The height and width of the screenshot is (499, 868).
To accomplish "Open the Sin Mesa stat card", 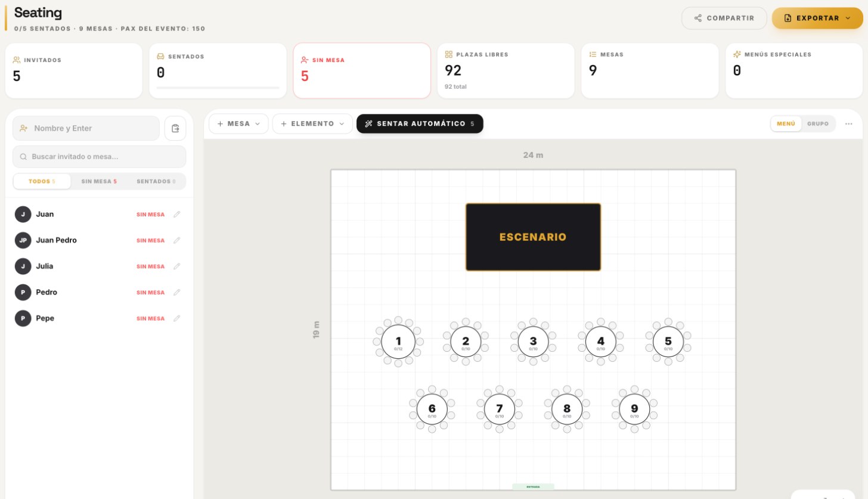I will pyautogui.click(x=362, y=70).
